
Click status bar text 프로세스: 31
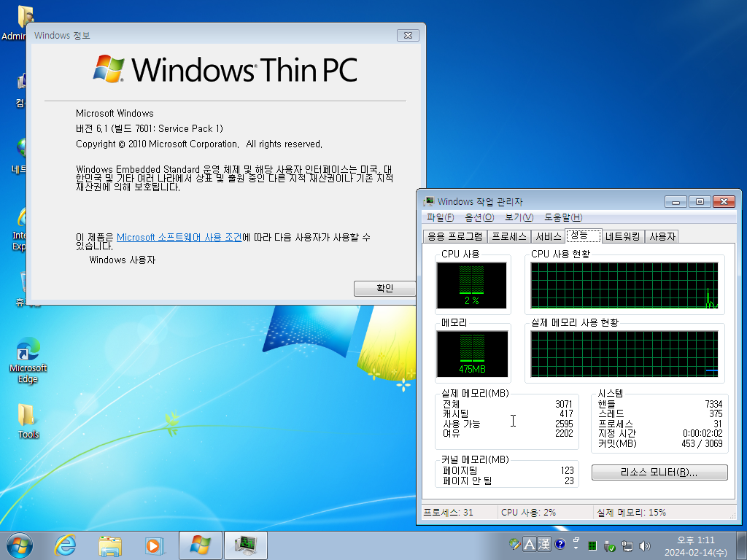[x=449, y=513]
